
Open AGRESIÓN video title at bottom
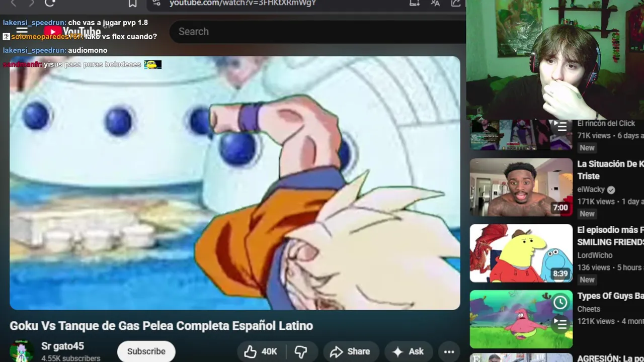610,358
